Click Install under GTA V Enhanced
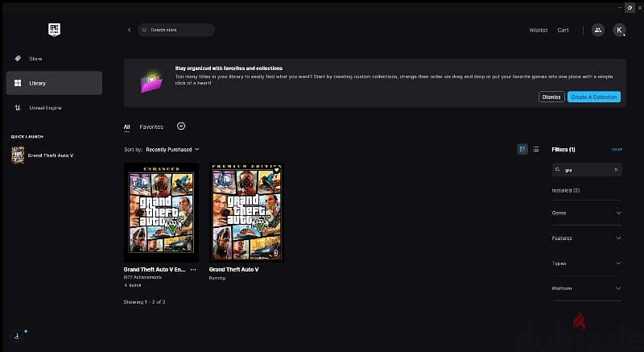 click(x=133, y=285)
